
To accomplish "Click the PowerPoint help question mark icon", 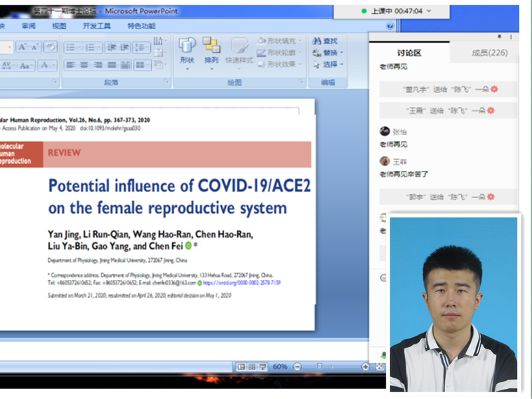I will [390, 26].
